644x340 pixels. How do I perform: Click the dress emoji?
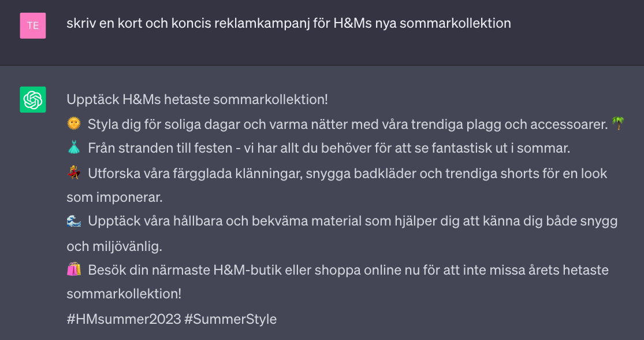tap(73, 148)
